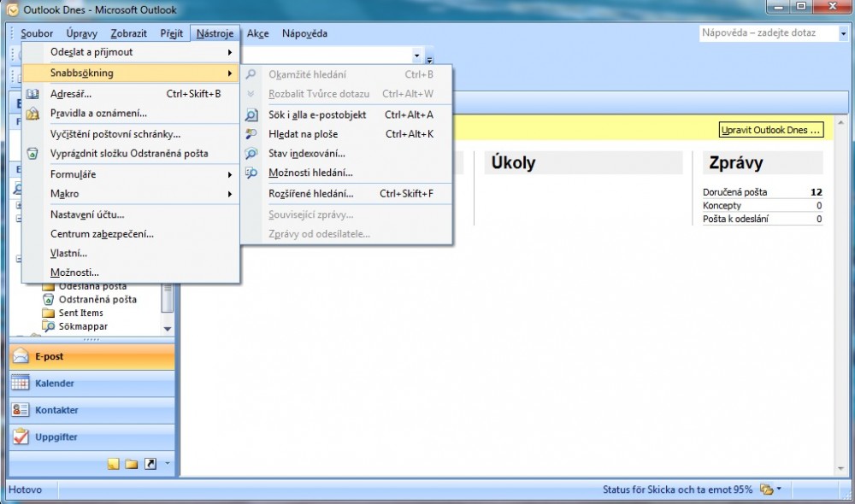The image size is (855, 504).
Task: Click the Sökmappar search folder icon
Action: click(49, 326)
